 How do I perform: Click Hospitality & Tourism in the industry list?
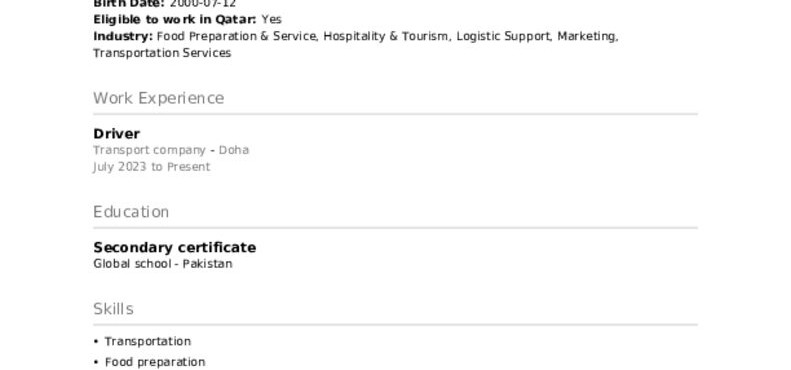click(385, 36)
